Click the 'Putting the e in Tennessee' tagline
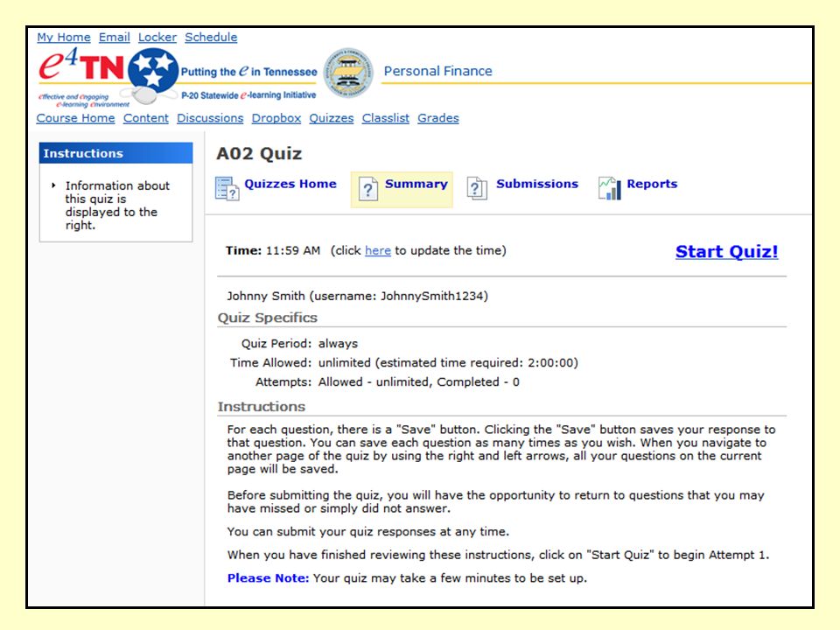This screenshot has height=630, width=840. [x=248, y=72]
